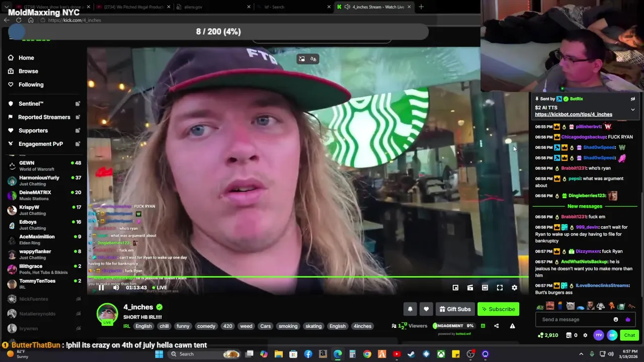644x362 pixels.
Task: Unpin the BotRix pinned message
Action: click(633, 99)
